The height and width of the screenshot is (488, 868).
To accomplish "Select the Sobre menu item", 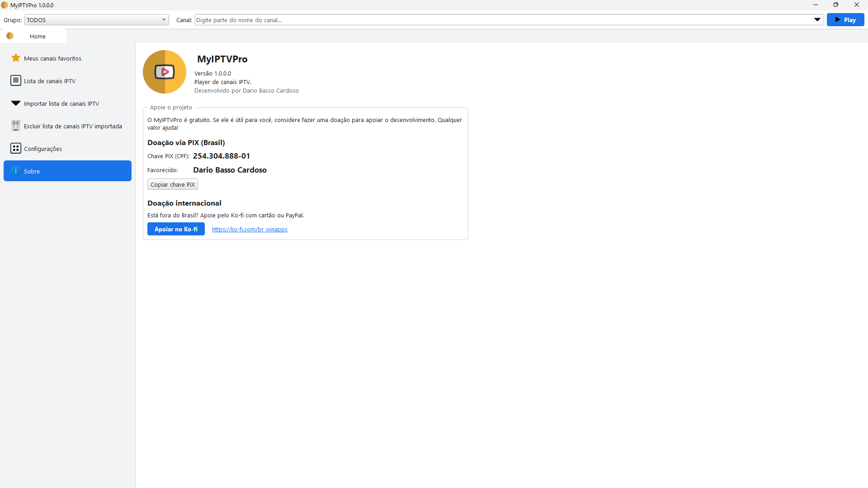I will tap(67, 171).
